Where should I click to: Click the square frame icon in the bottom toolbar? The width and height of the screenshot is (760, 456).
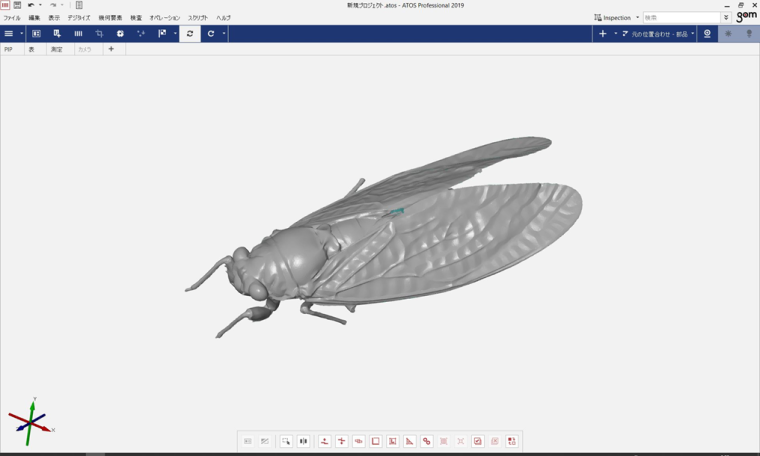coord(376,441)
